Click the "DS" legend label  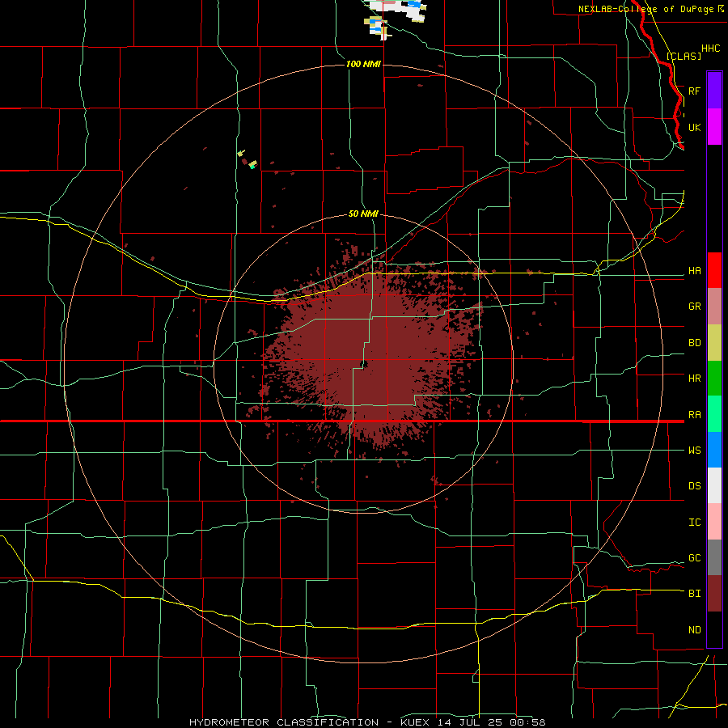point(694,486)
